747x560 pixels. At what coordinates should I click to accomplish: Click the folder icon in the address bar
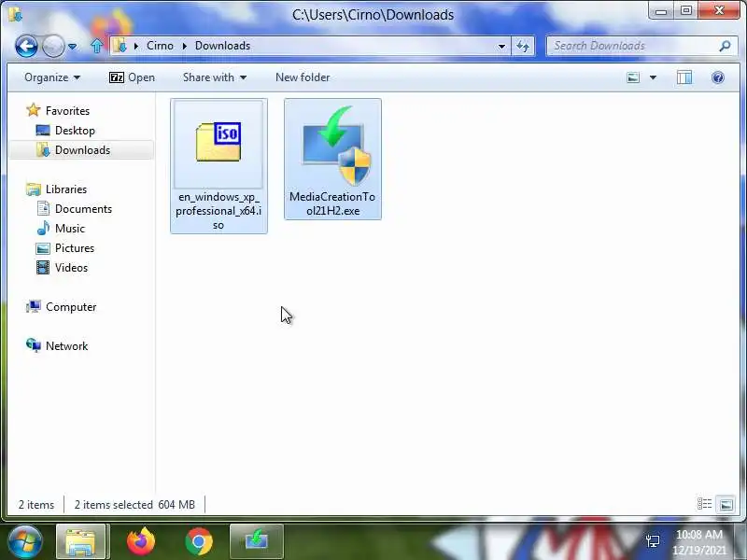click(x=120, y=46)
